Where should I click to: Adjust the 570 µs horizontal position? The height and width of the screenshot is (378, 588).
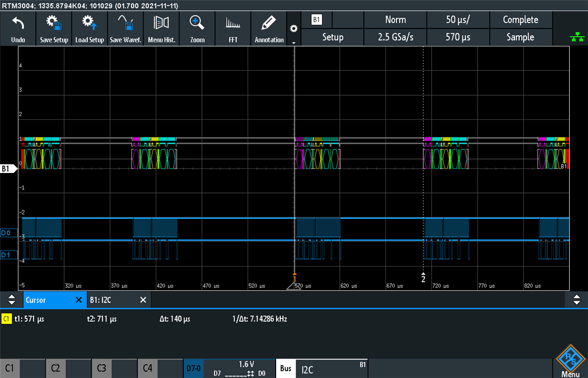click(x=458, y=37)
